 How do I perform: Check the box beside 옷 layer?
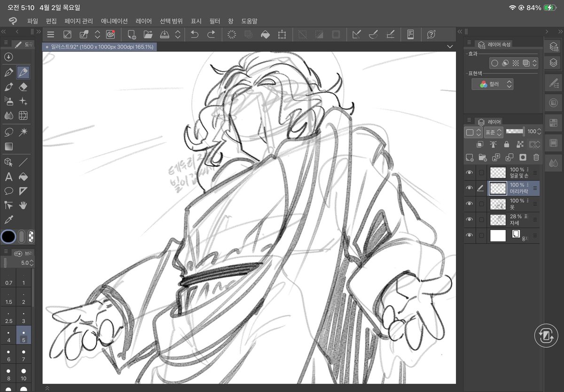(x=481, y=204)
